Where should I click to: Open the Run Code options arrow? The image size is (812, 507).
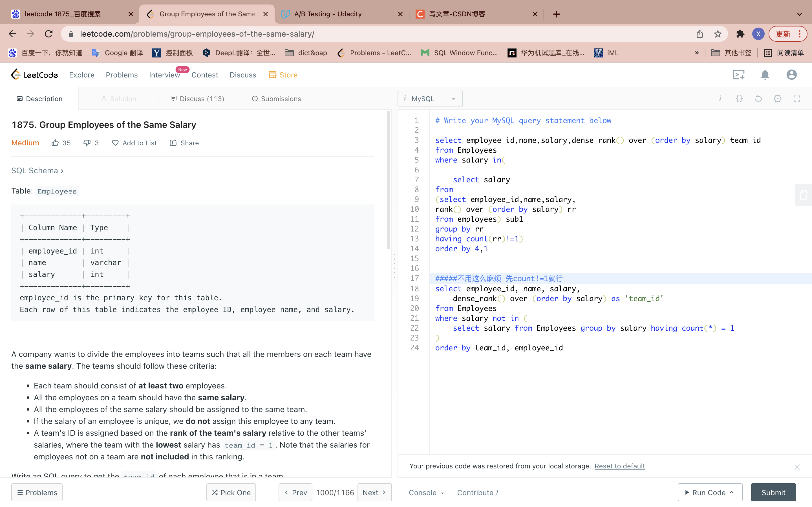click(x=732, y=492)
